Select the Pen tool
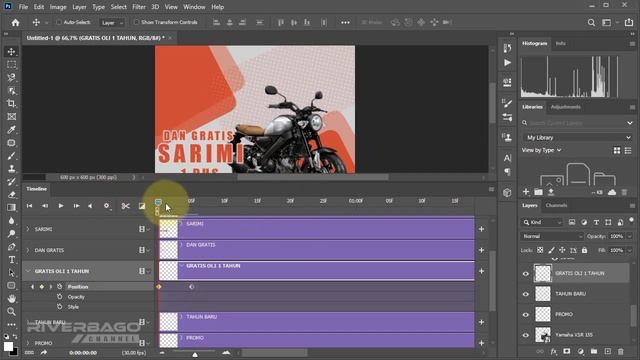The height and width of the screenshot is (360, 640). 11,247
